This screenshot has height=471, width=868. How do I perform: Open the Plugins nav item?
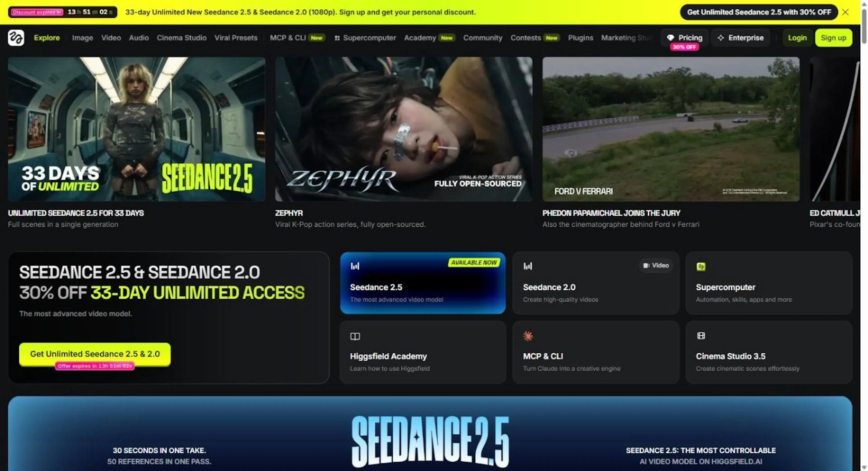coord(580,38)
